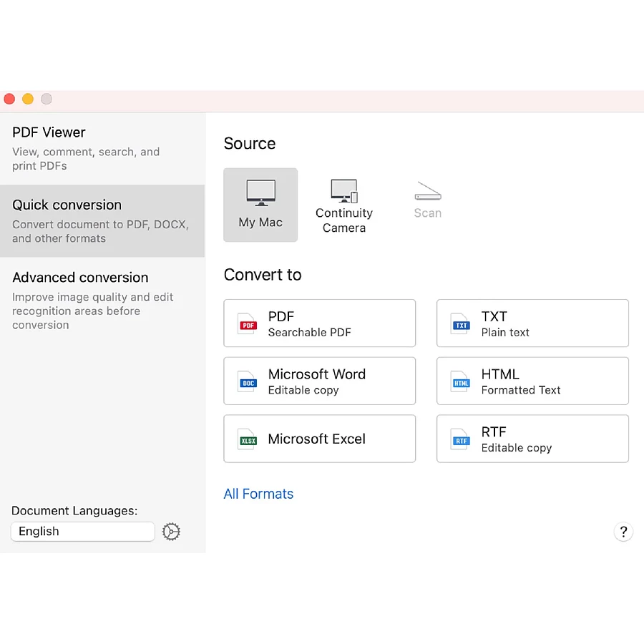
Task: Open the Document Languages dropdown showing English
Action: [83, 532]
